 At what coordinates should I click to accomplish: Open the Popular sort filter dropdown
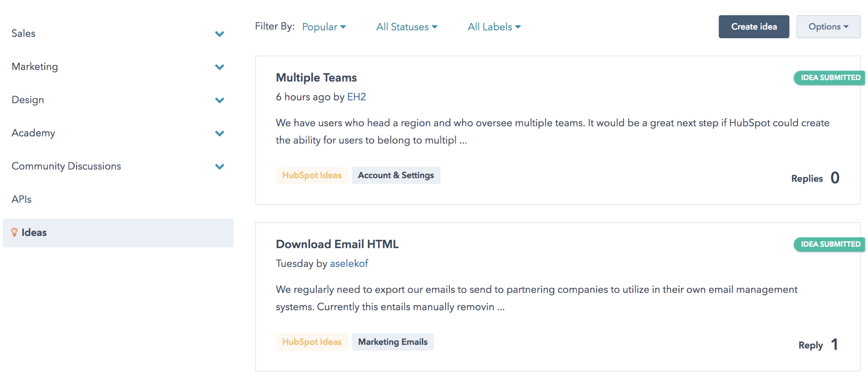click(x=324, y=27)
